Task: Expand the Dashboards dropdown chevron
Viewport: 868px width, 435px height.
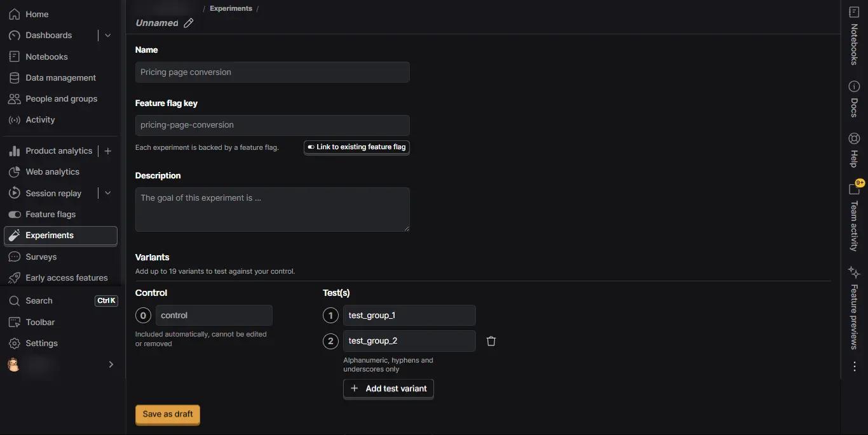Action: coord(108,36)
